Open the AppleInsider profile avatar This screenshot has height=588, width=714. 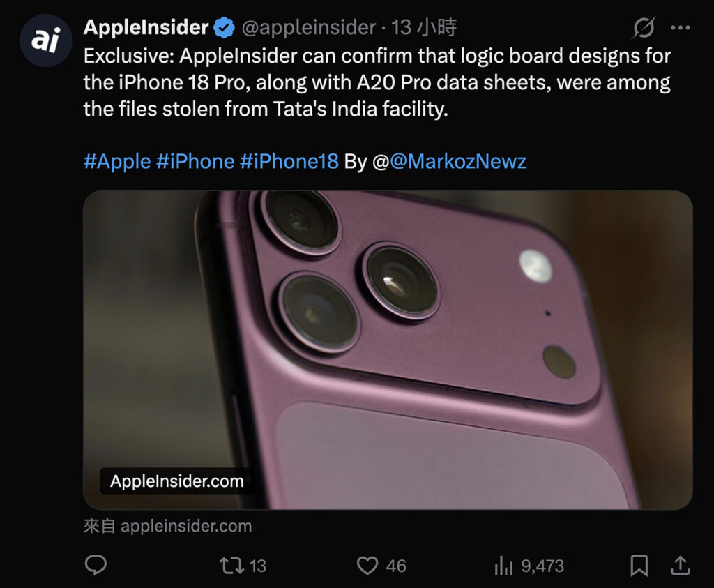coord(46,40)
